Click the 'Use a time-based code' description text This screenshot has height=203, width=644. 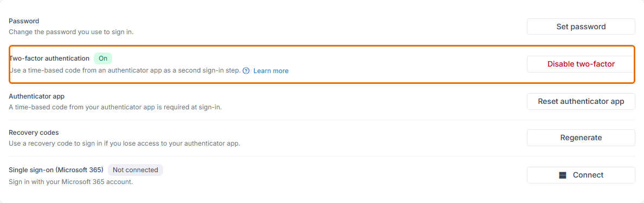125,70
